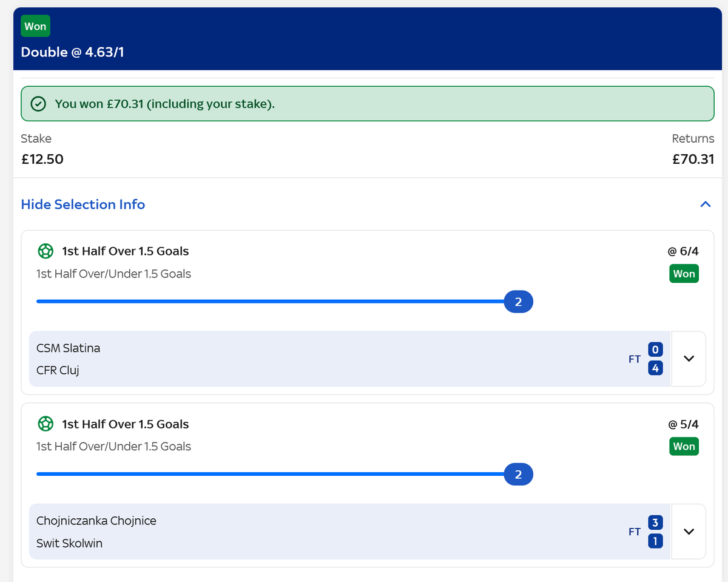Expand Chojniczanka Chojnice vs Swit Skolwin match details

689,532
